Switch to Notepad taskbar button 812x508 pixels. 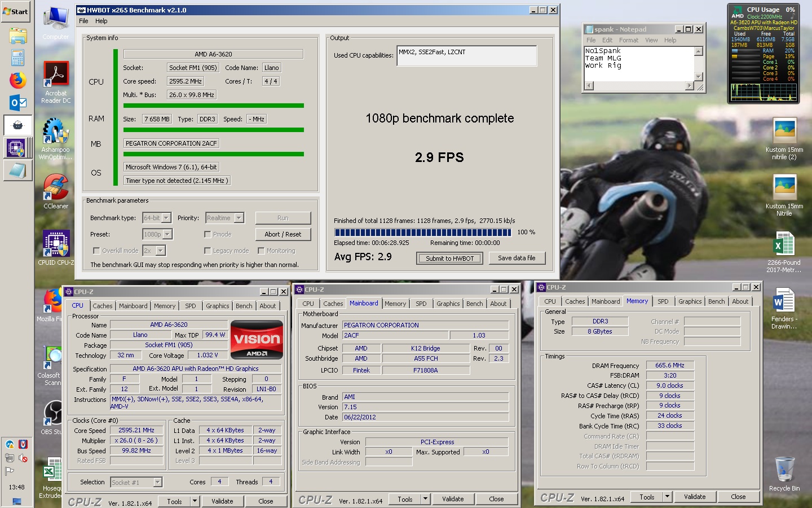click(x=17, y=170)
